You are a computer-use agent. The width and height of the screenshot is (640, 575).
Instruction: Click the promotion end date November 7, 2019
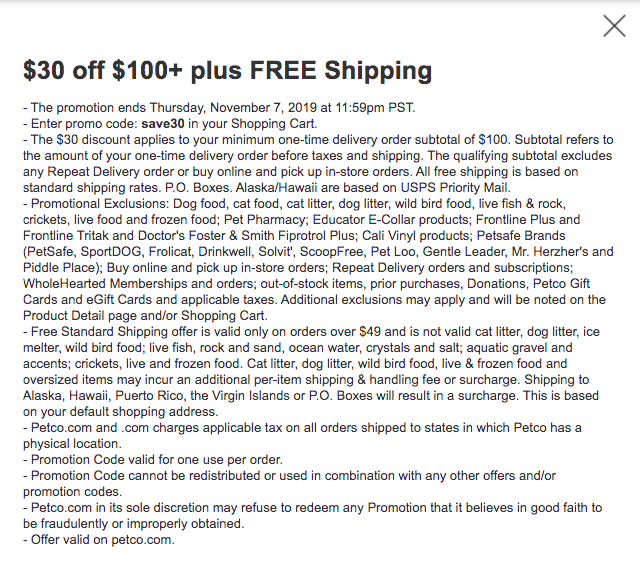(263, 108)
